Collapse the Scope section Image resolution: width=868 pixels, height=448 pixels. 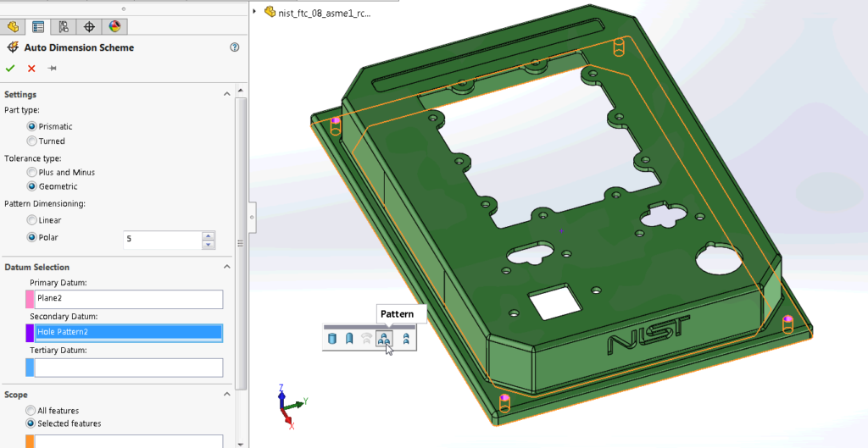(x=226, y=395)
